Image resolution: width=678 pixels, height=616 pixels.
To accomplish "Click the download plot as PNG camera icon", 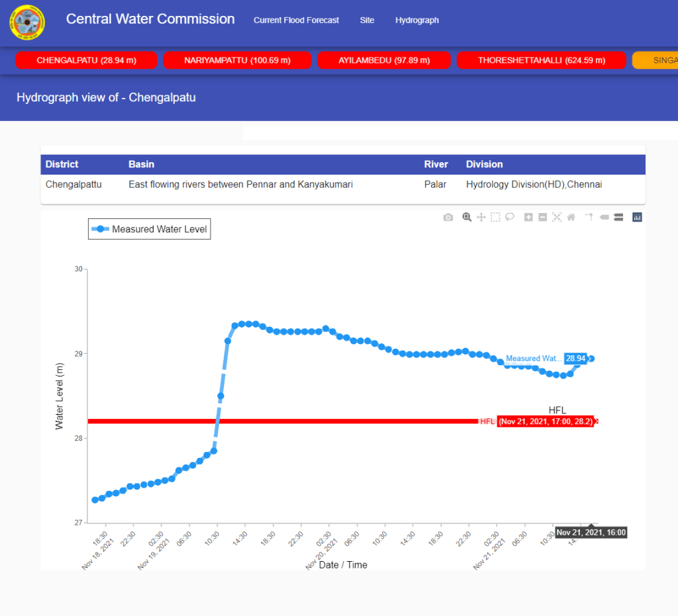I will (448, 217).
